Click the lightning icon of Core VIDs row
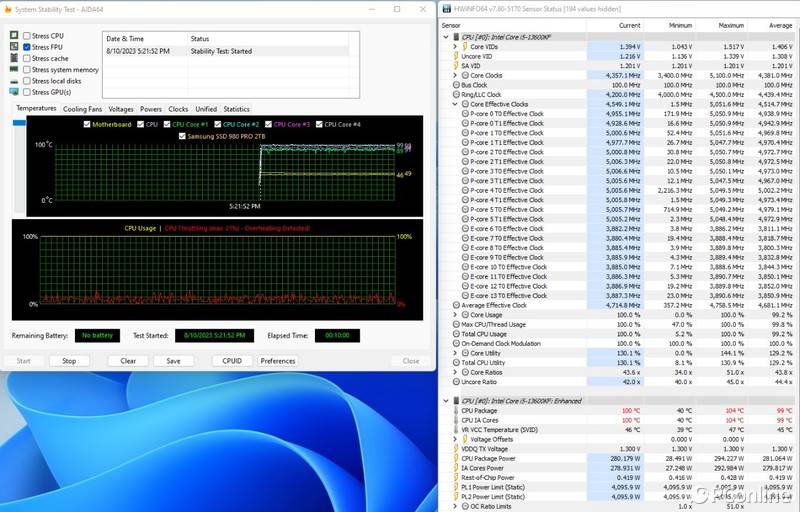This screenshot has width=800, height=512. click(x=465, y=46)
